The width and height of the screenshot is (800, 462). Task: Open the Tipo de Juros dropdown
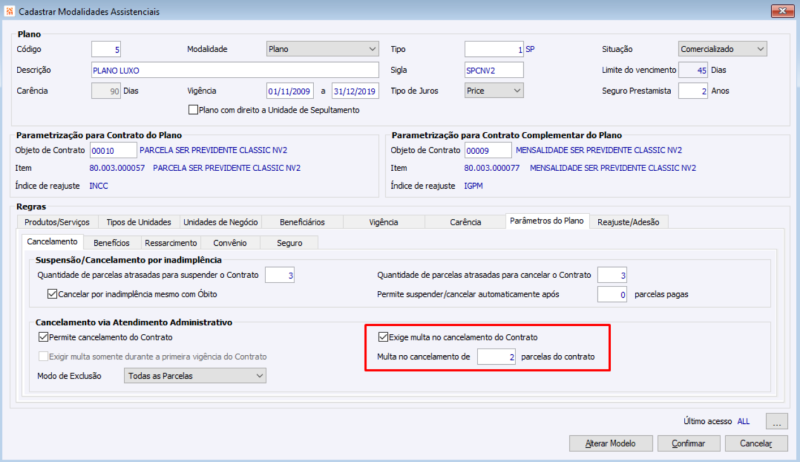[494, 91]
